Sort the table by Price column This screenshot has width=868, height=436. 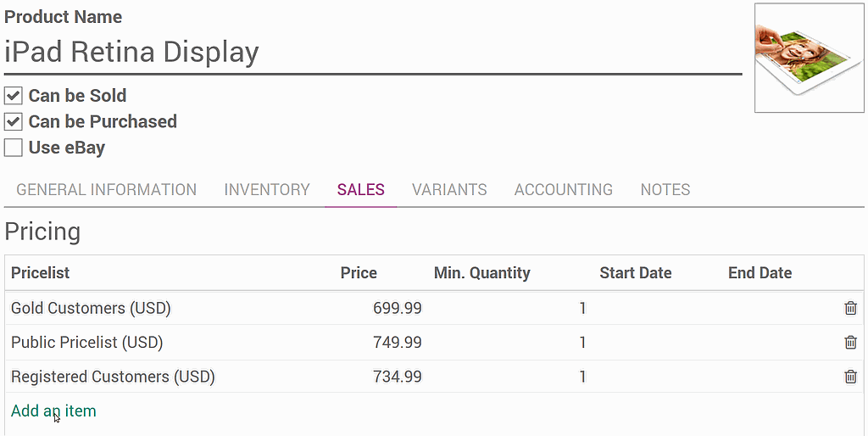(359, 272)
